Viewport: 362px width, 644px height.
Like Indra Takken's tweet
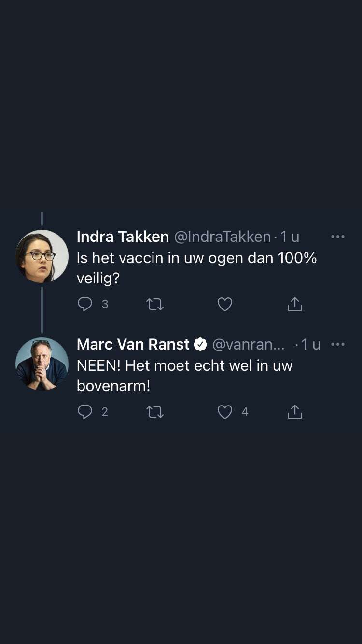225,304
